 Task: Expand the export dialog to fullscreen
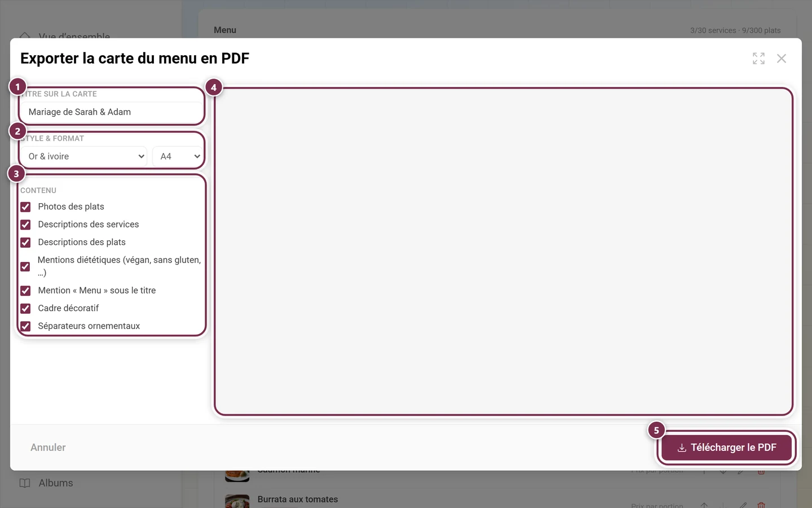[758, 58]
